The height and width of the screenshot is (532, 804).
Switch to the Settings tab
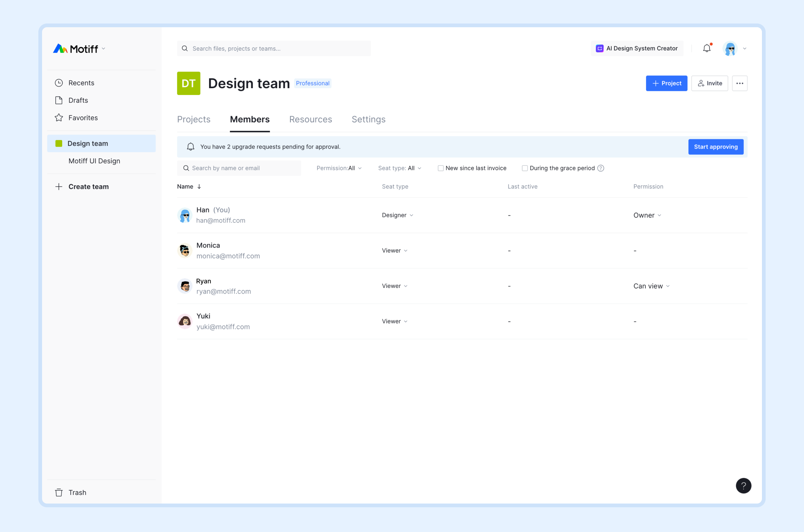pyautogui.click(x=369, y=119)
